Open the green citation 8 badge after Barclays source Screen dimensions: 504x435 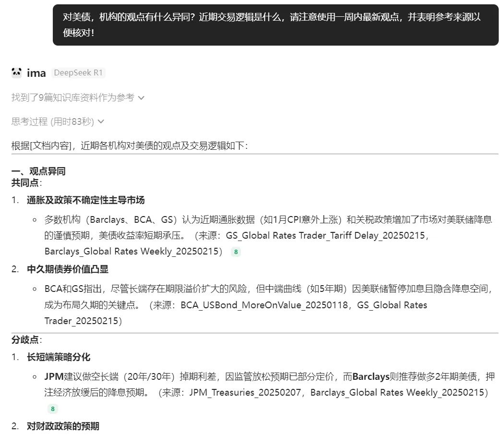pos(236,252)
